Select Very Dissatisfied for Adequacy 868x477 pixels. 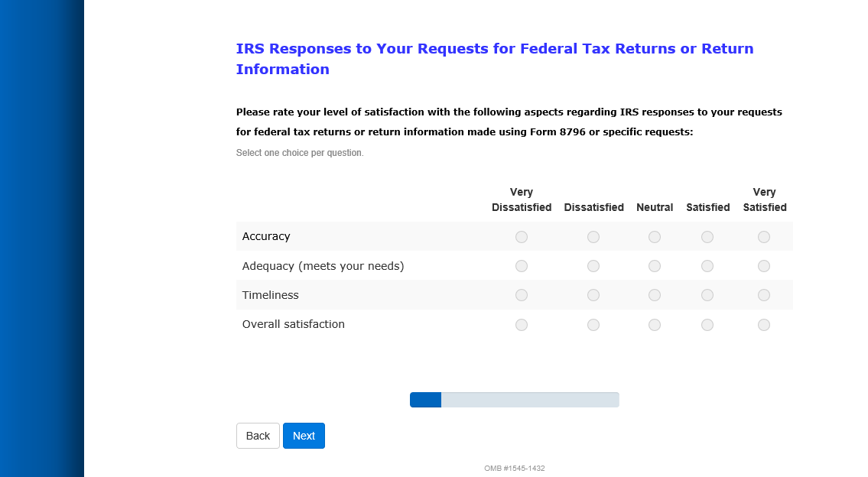click(522, 266)
